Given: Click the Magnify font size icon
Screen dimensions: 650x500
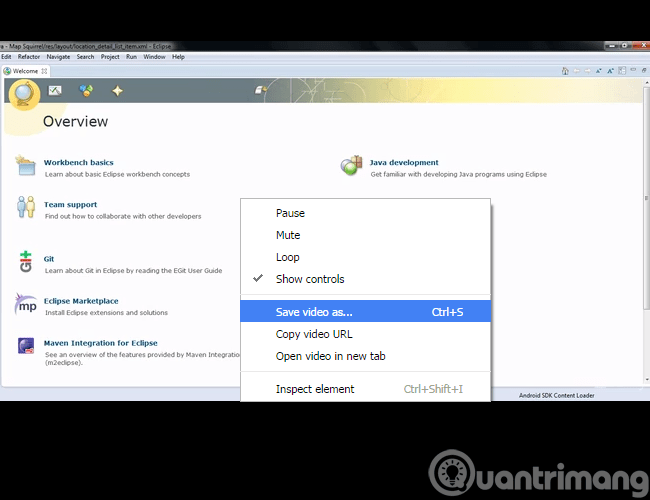Looking at the screenshot, I should point(610,71).
